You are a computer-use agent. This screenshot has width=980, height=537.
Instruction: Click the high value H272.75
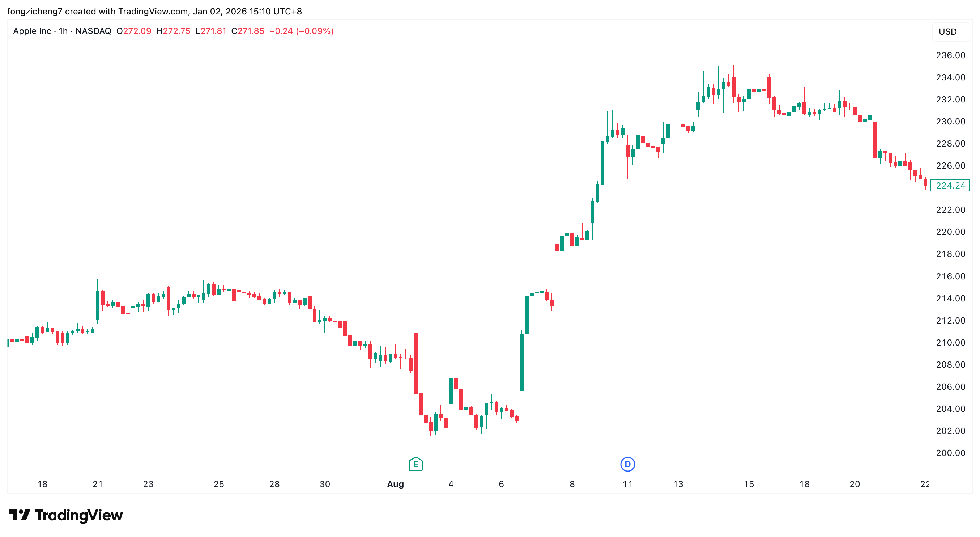tap(174, 31)
